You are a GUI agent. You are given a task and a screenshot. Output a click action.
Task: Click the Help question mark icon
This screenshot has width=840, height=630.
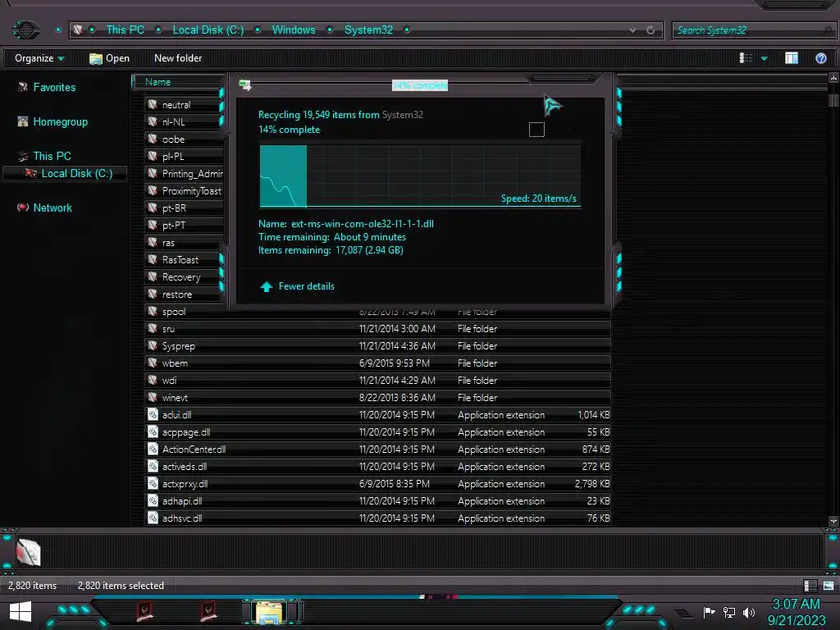820,58
